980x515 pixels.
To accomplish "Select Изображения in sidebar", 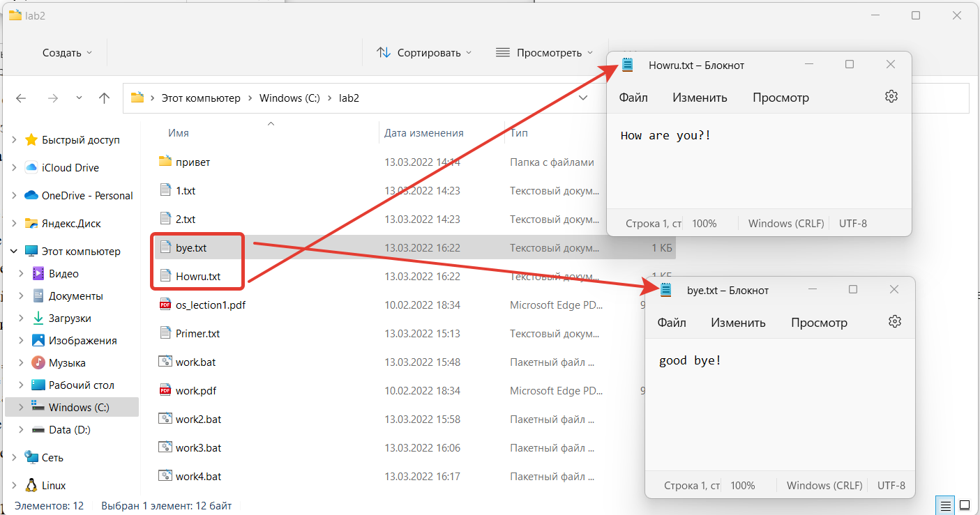I will point(82,340).
